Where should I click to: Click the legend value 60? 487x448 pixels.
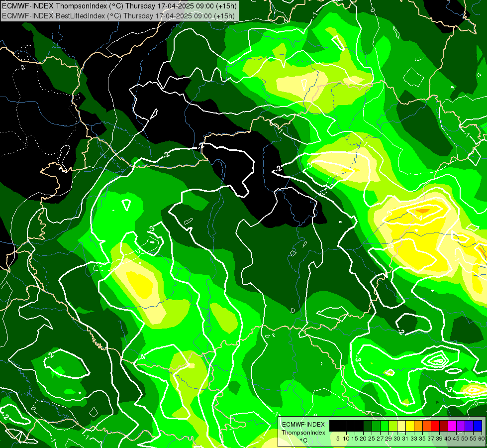(x=482, y=439)
